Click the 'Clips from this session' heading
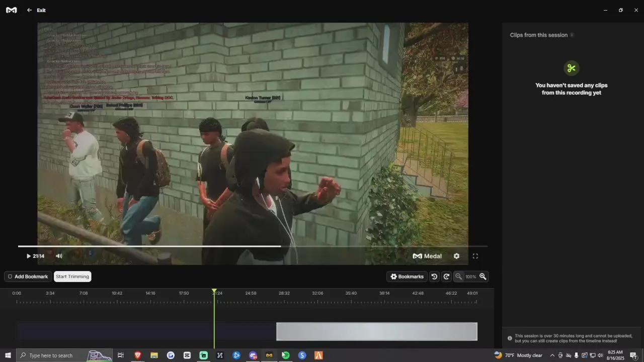This screenshot has width=644, height=362. point(539,35)
